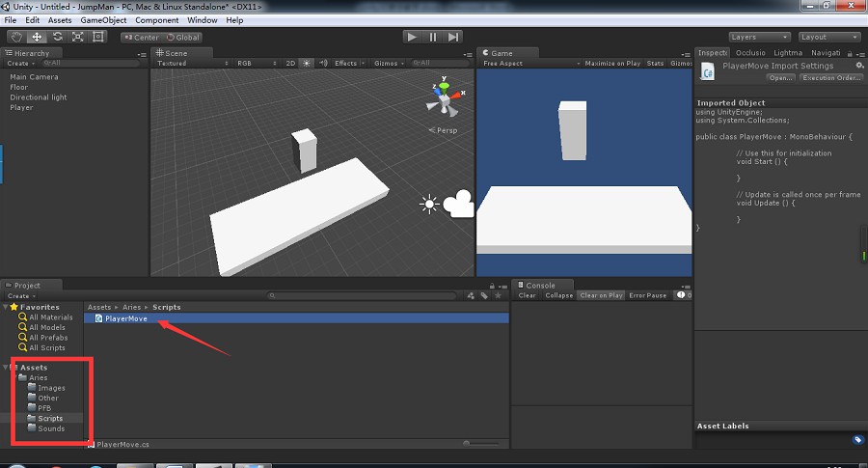The width and height of the screenshot is (868, 468).
Task: Click Project save-search star icon
Action: pos(499,295)
